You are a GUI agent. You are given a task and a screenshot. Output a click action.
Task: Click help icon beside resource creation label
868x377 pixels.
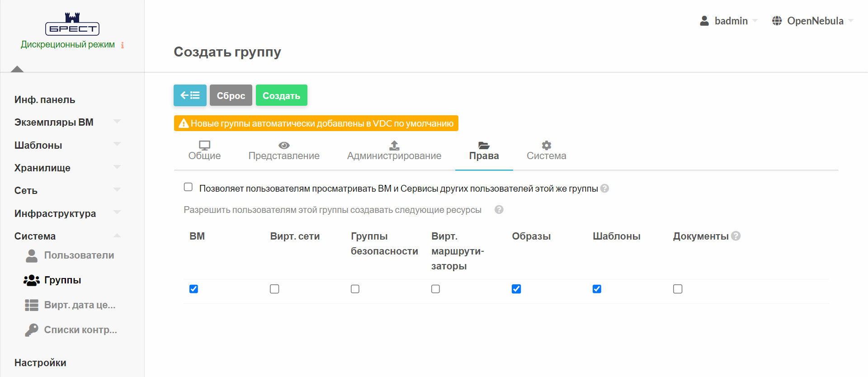[x=499, y=210]
